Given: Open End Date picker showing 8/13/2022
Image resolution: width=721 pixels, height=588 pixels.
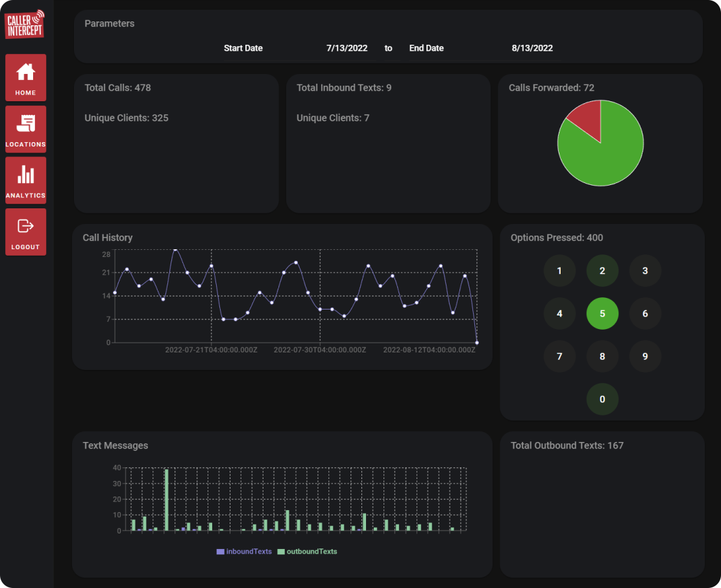Looking at the screenshot, I should [532, 48].
